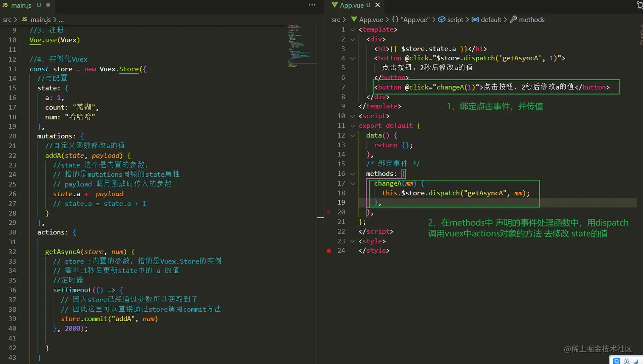Collapse the template block at line 1
Screen dimensions: 643x364
coord(353,30)
